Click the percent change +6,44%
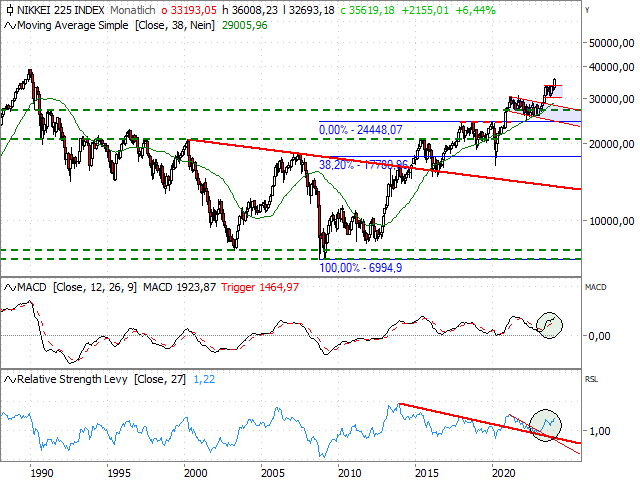The image size is (640, 480). pyautogui.click(x=476, y=10)
